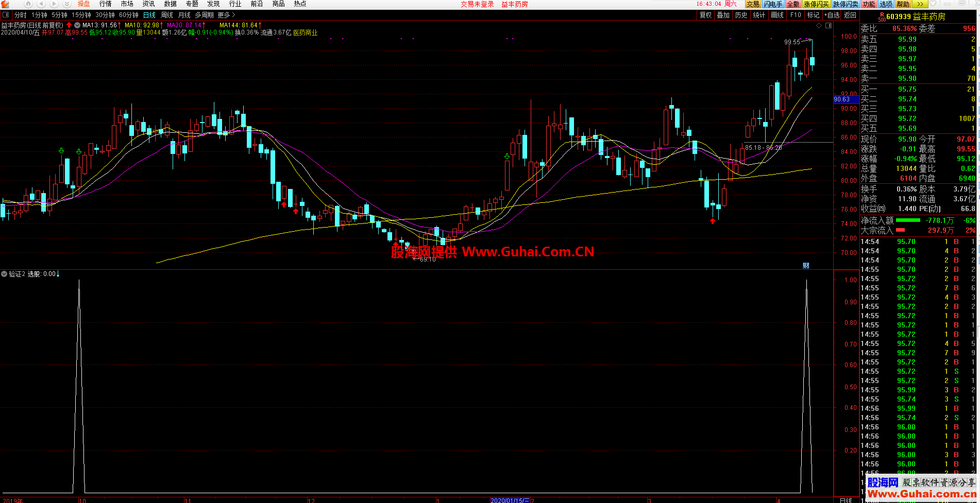This screenshot has height=503, width=980.
Task: Click the 财 icon at the chart's bottom-right
Action: point(806,266)
